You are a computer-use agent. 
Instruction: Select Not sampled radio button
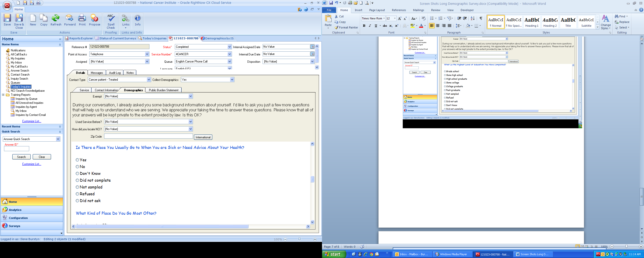(x=77, y=187)
